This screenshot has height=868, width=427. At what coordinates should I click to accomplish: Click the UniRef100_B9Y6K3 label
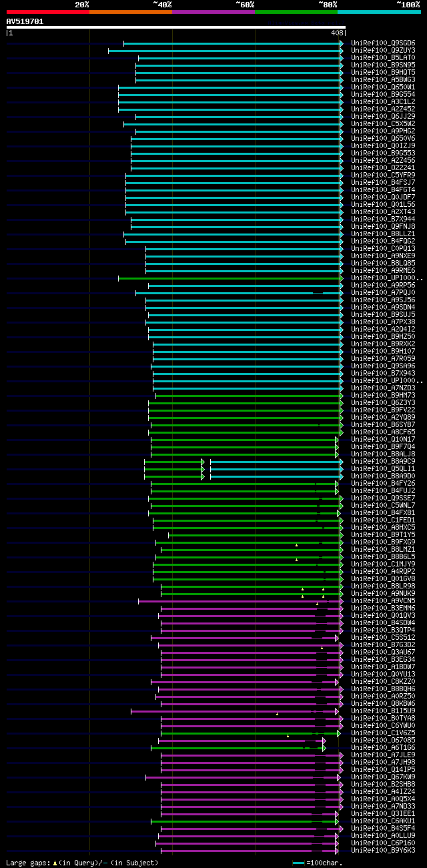pos(383,851)
